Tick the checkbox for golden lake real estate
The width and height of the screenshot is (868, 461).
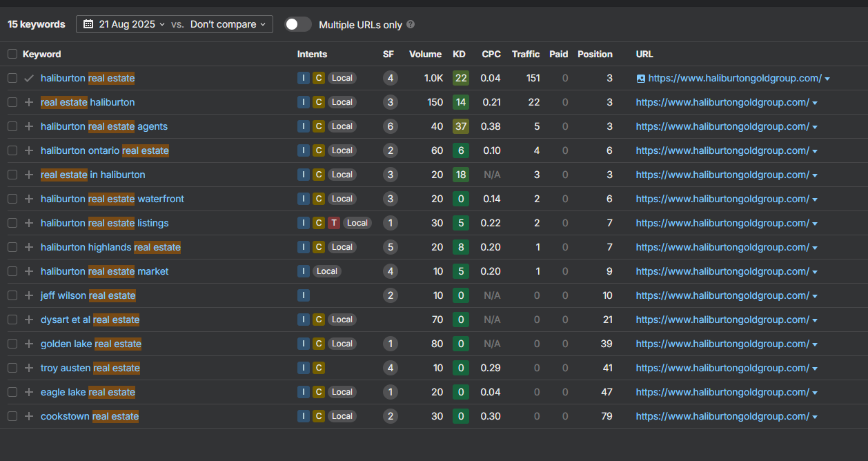12,344
